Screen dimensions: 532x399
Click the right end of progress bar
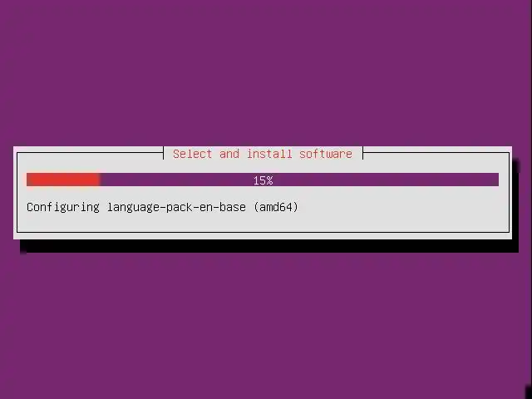pyautogui.click(x=495, y=180)
